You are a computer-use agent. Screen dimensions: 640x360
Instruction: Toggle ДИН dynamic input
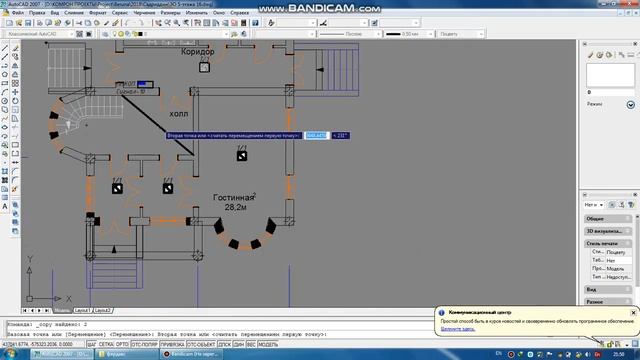(239, 344)
